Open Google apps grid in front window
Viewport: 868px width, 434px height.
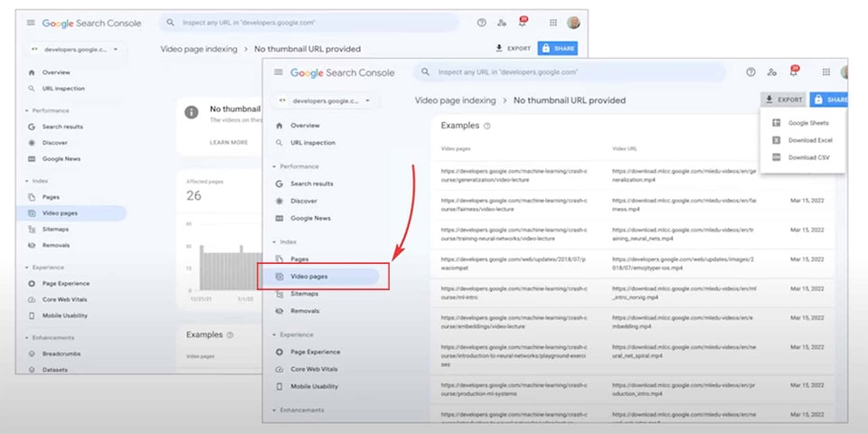point(826,72)
